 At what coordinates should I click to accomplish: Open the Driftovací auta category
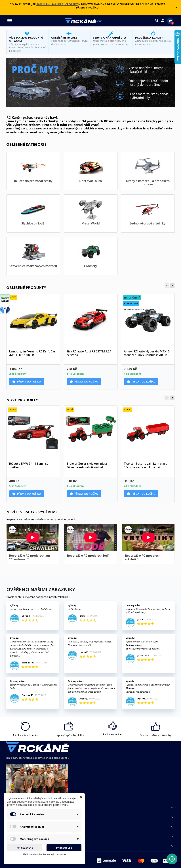coord(90,171)
